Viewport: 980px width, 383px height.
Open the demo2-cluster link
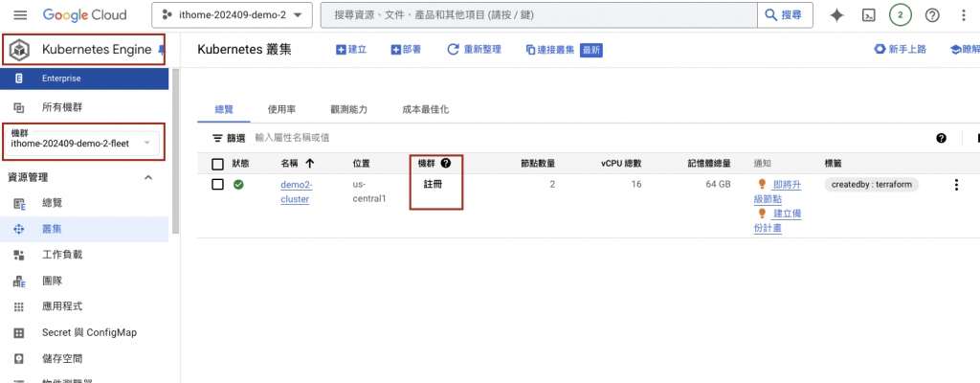297,192
